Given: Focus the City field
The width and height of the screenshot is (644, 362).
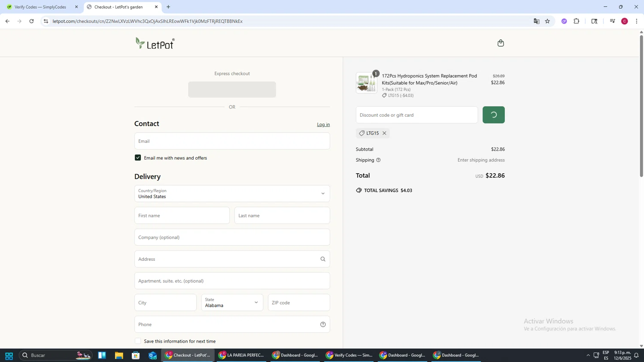Looking at the screenshot, I should 165,303.
